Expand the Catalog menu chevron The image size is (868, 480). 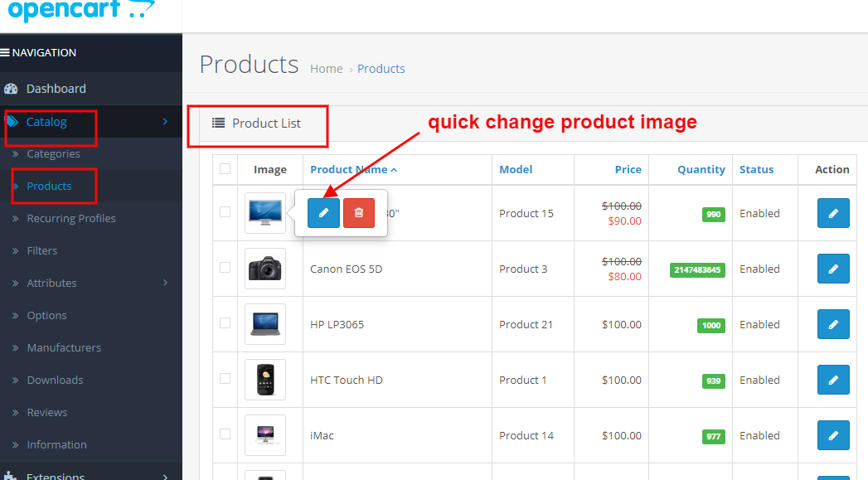coord(165,121)
